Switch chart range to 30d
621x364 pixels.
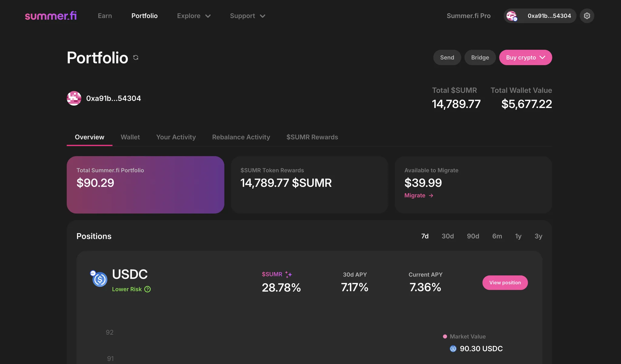pos(448,236)
